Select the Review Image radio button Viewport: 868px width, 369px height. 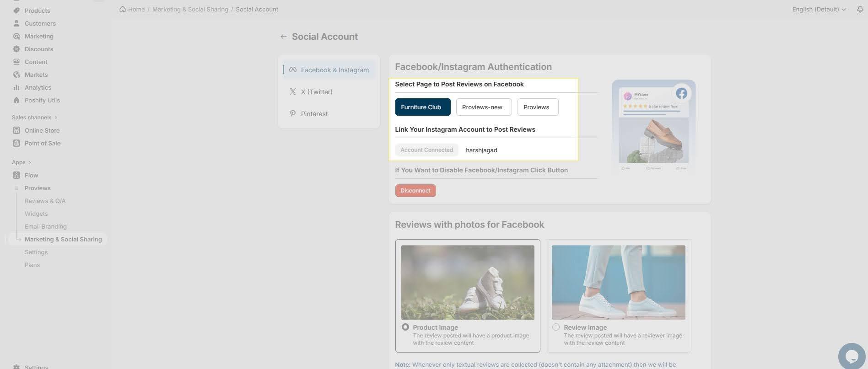[556, 327]
